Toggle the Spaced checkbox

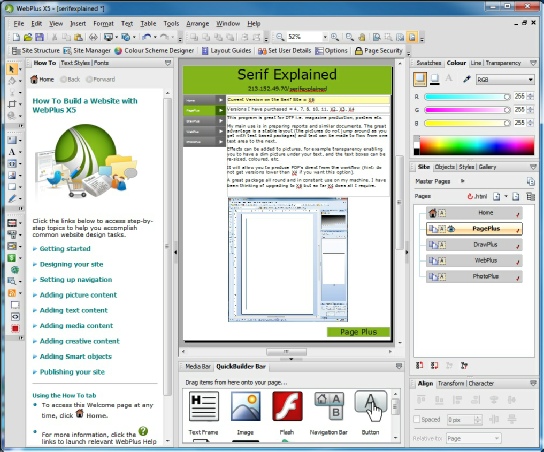pos(417,419)
